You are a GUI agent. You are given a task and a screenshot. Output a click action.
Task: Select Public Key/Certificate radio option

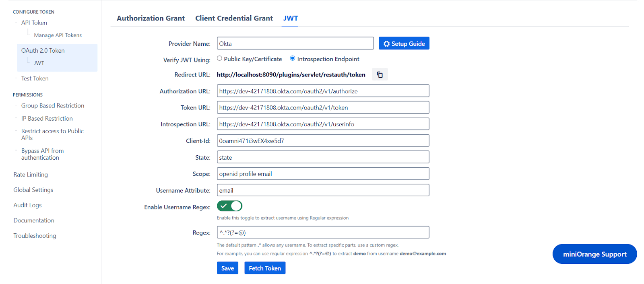[x=219, y=58]
